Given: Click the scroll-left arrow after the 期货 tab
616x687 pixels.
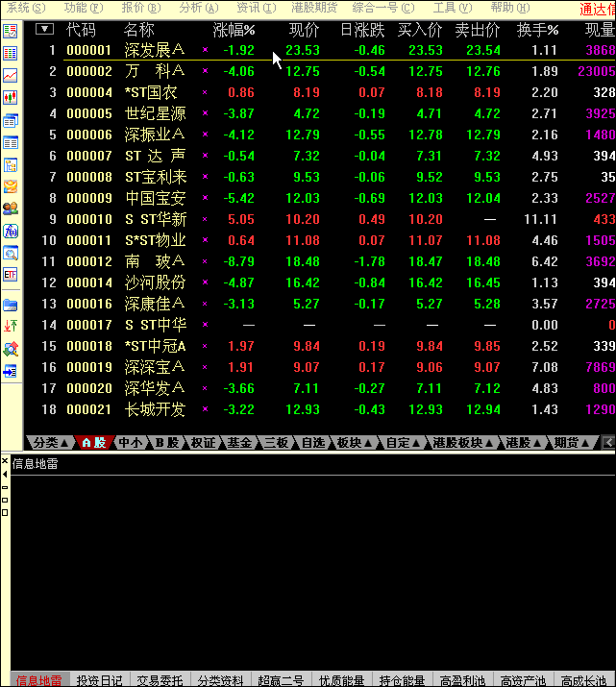Looking at the screenshot, I should (x=608, y=443).
